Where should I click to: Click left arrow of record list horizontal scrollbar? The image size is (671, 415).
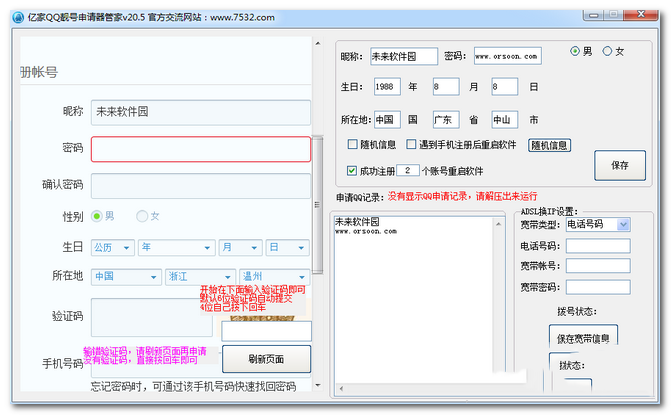coord(341,389)
